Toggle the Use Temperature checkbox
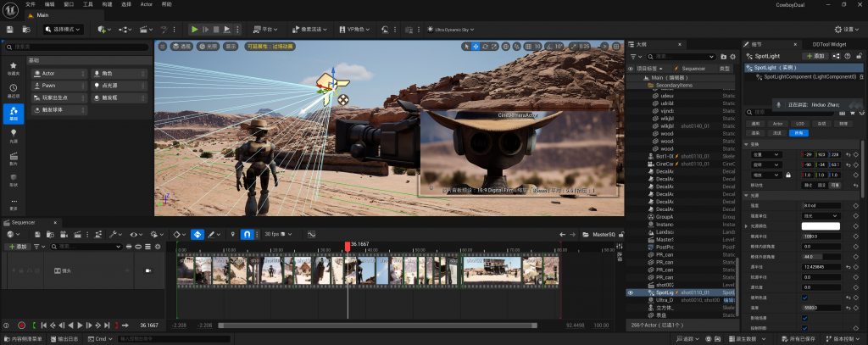868x345 pixels. [x=804, y=298]
